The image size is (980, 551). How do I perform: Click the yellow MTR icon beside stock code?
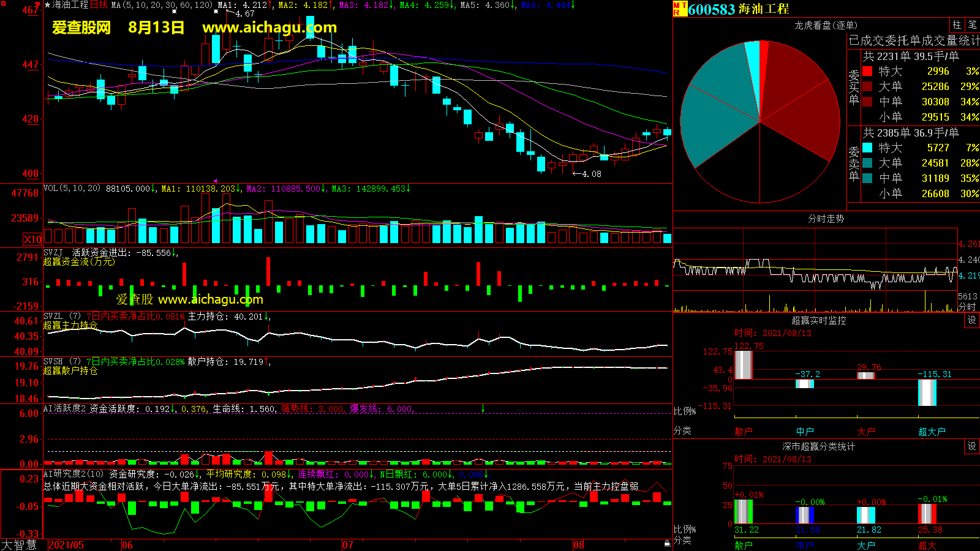point(679,9)
